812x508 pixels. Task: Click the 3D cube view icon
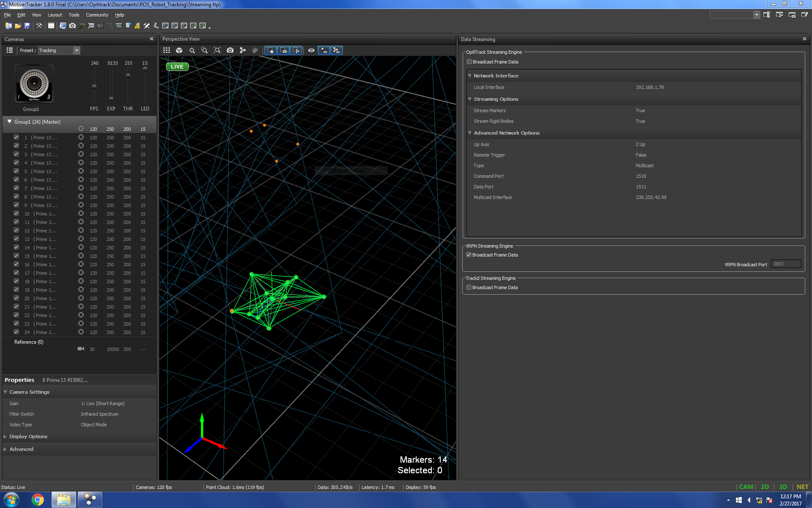(x=179, y=50)
